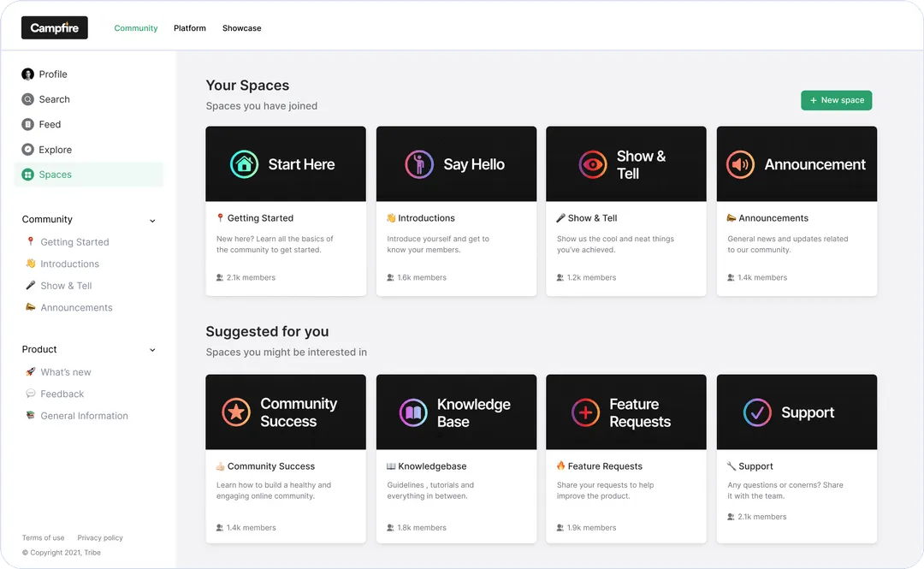Image resolution: width=924 pixels, height=569 pixels.
Task: Open the Privacy policy link
Action: click(x=100, y=537)
